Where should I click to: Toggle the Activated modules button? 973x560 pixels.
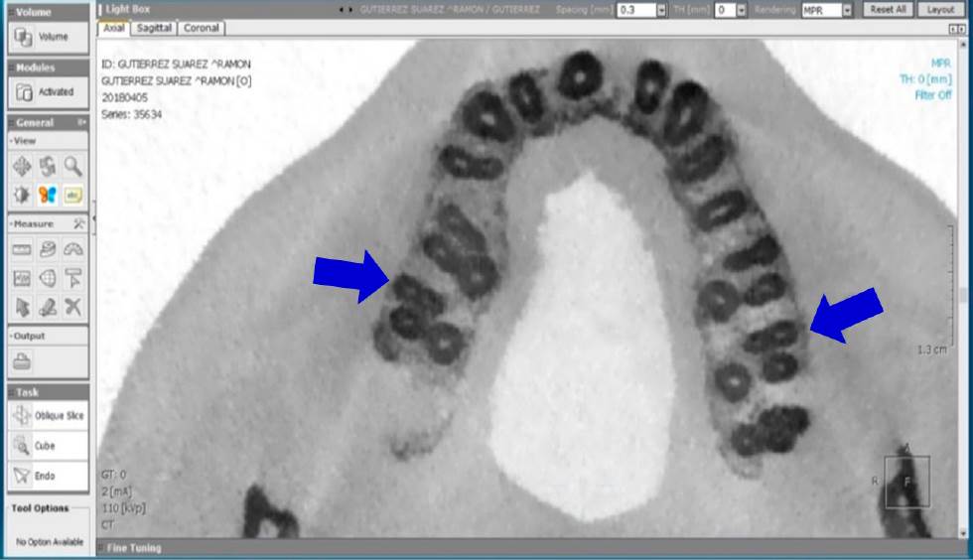click(x=47, y=92)
